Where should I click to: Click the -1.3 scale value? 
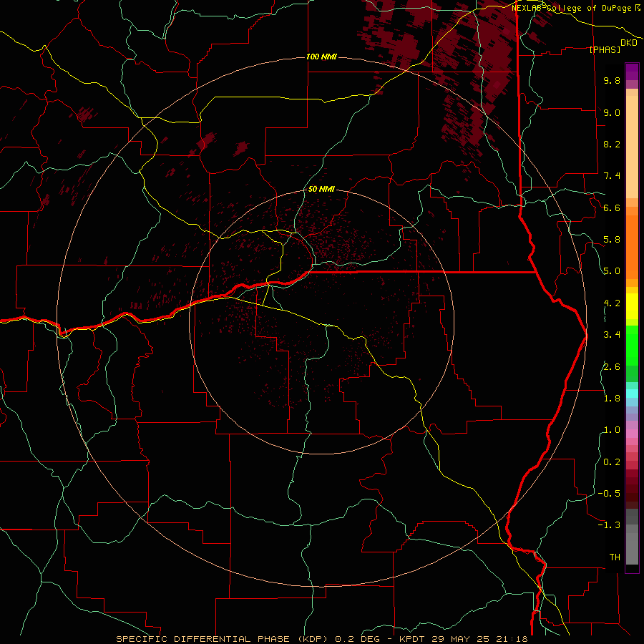pos(609,525)
